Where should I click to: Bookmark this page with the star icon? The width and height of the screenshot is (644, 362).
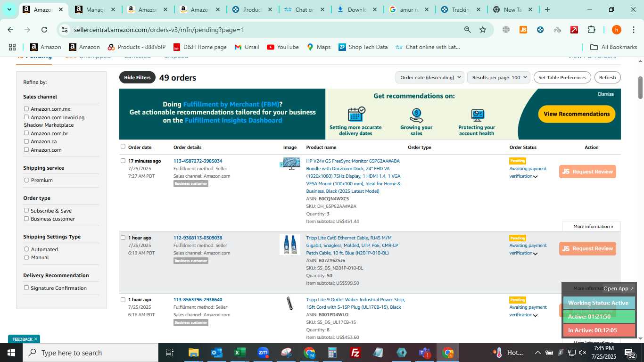click(483, 30)
